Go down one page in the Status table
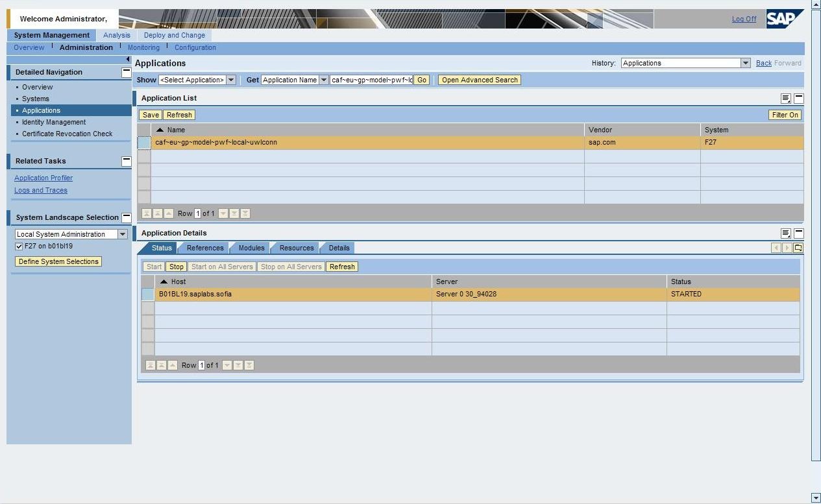 pyautogui.click(x=238, y=365)
